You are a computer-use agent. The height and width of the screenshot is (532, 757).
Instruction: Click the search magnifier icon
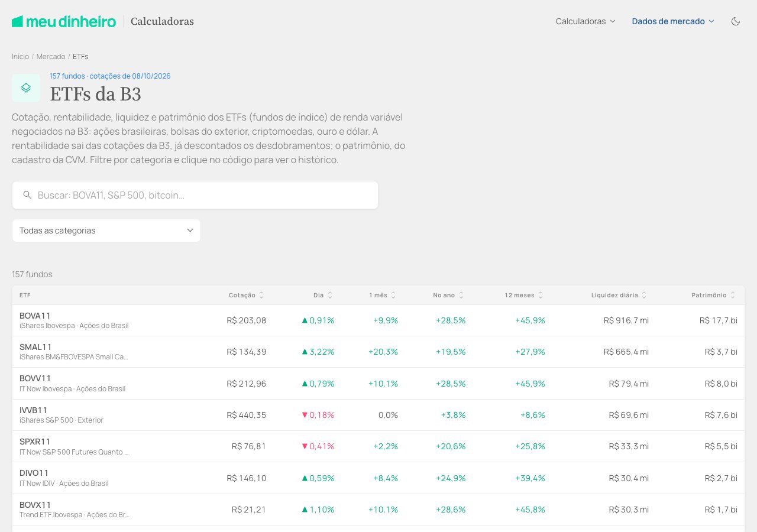(27, 195)
